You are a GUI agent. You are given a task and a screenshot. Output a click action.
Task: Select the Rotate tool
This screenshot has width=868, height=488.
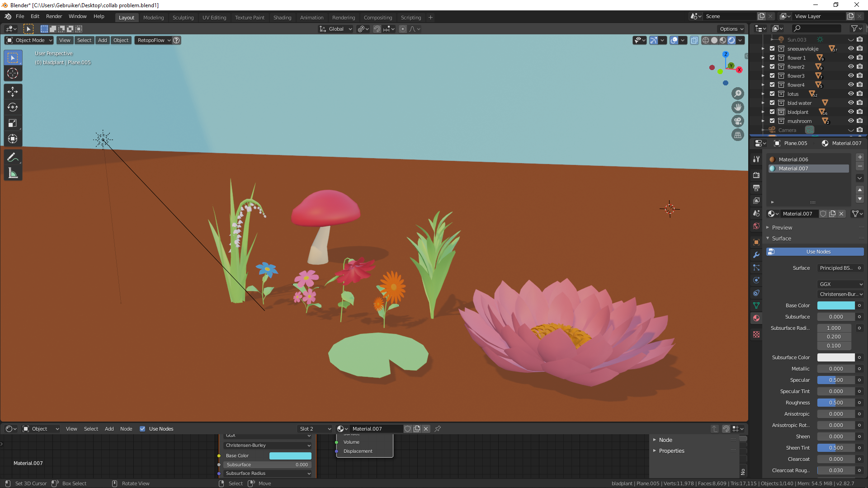(x=13, y=108)
